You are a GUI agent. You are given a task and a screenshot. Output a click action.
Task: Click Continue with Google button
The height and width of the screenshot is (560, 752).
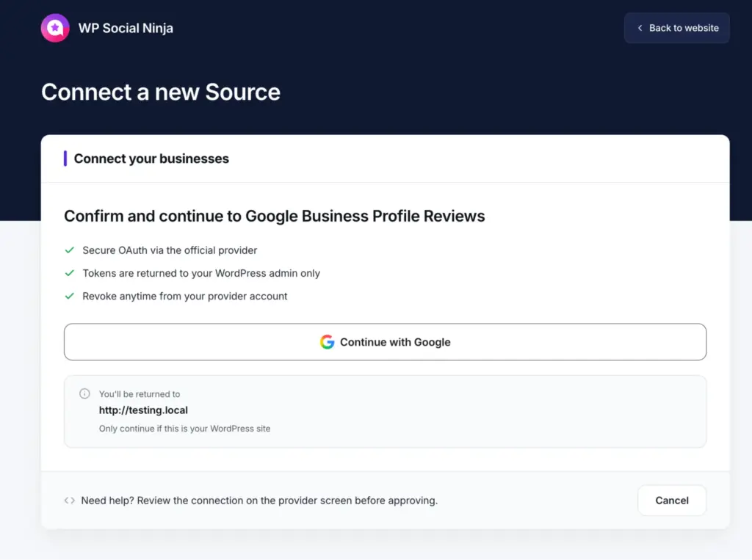coord(385,342)
